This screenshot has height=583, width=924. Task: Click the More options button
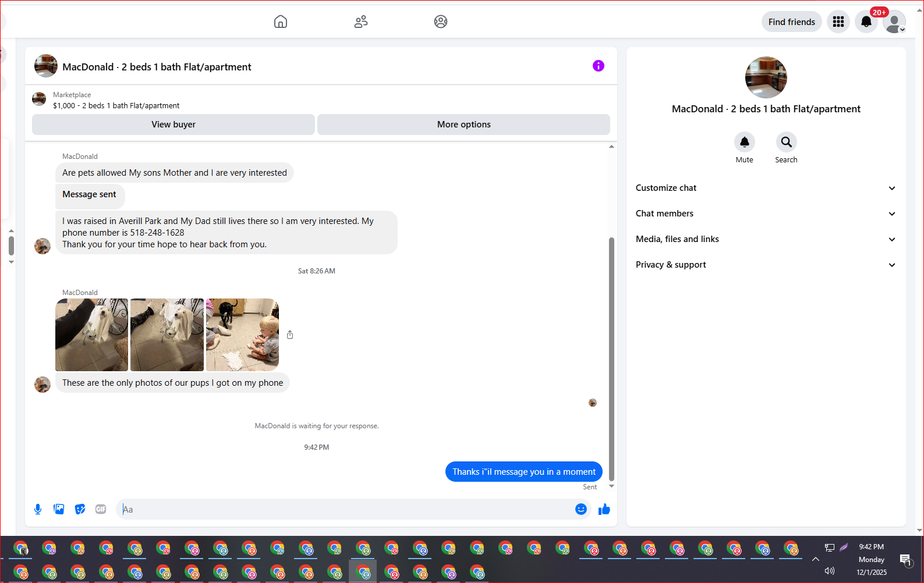pos(464,125)
